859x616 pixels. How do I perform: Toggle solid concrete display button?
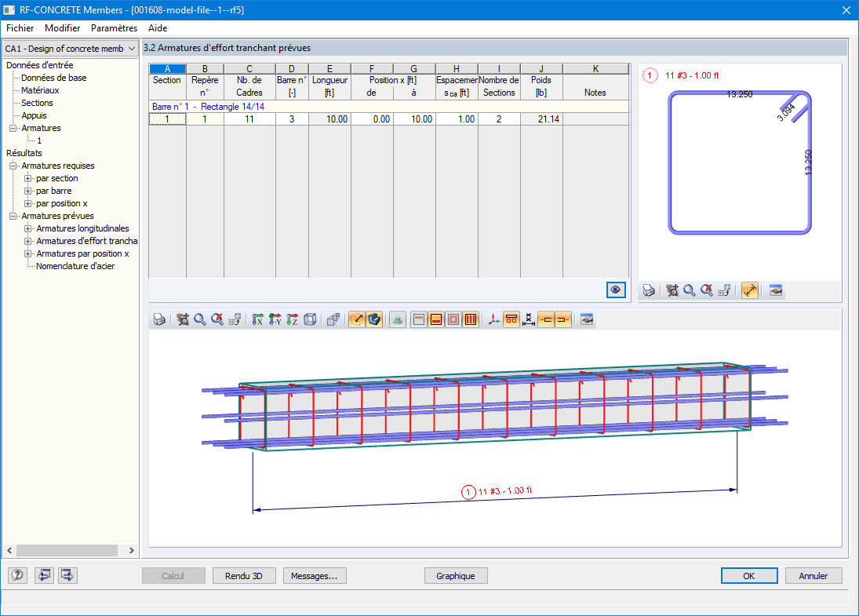(374, 319)
